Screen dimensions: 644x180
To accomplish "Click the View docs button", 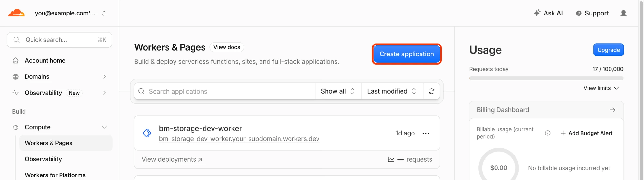I will tap(227, 47).
